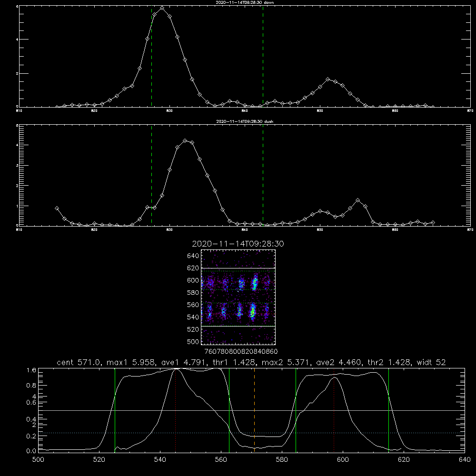
Task: Click the 870 x-axis label under dusk plot
Action: (470, 230)
